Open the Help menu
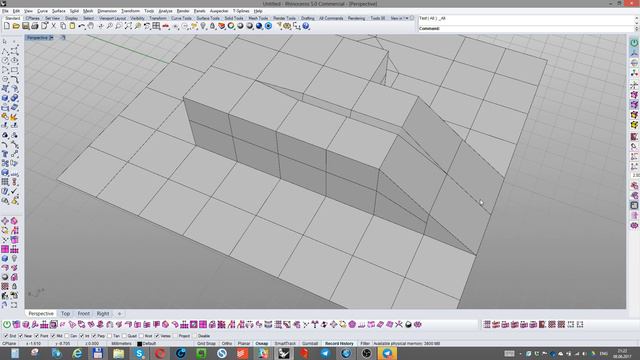Image resolution: width=640 pixels, height=360 pixels. 258,11
